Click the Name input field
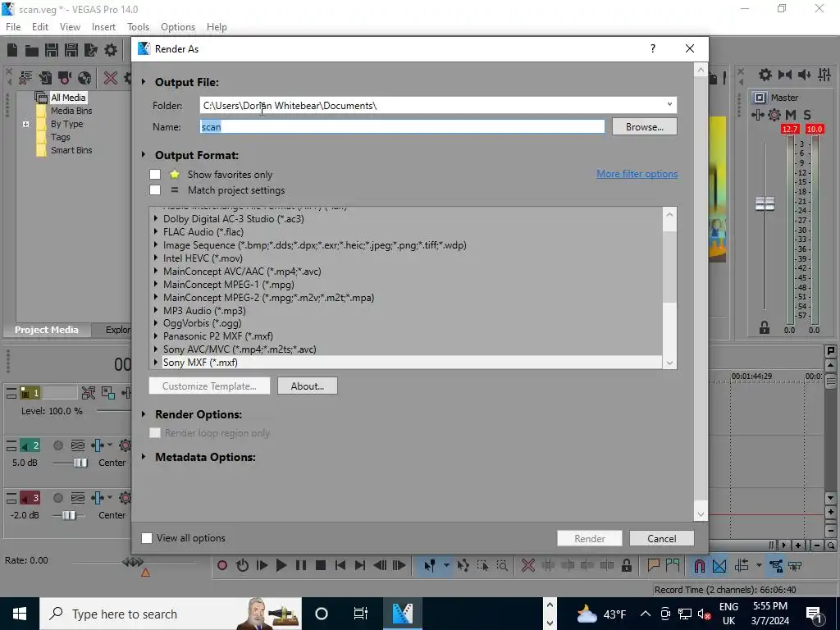 tap(402, 126)
